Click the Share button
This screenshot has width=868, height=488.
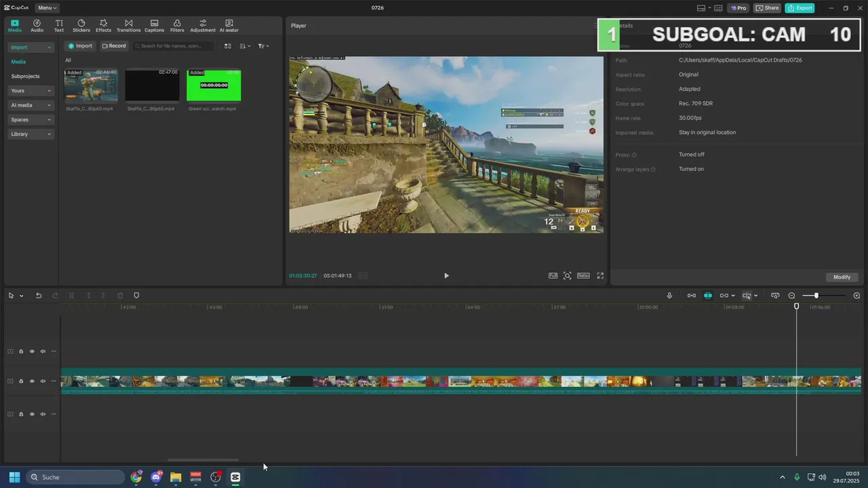point(768,8)
